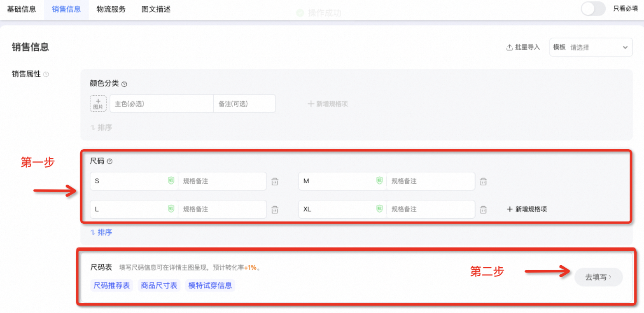
Task: Focus the 主色(必选) input field
Action: coord(161,104)
